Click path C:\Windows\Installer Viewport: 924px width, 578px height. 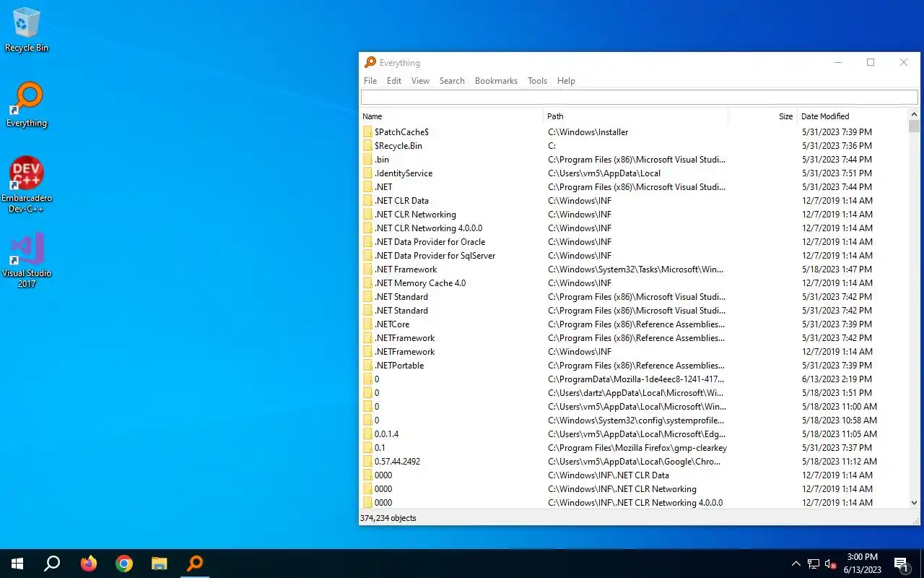coord(588,132)
